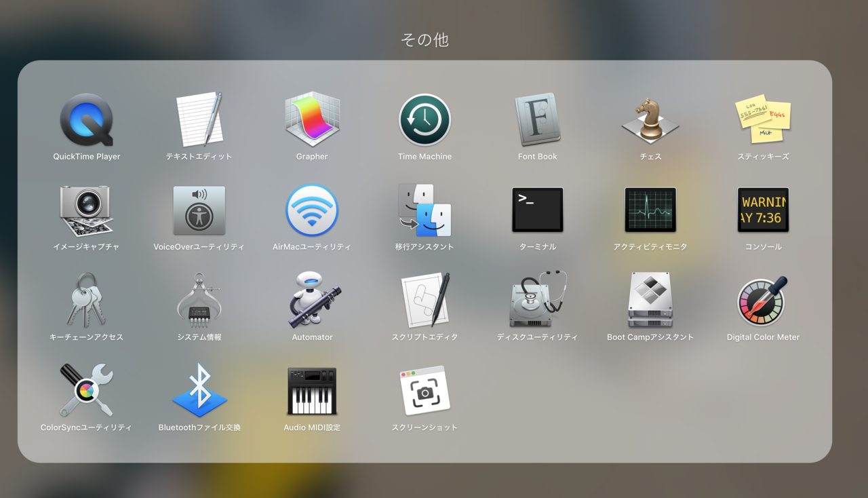This screenshot has width=868, height=498.
Task: Click the "コンソール" label text
Action: click(763, 247)
